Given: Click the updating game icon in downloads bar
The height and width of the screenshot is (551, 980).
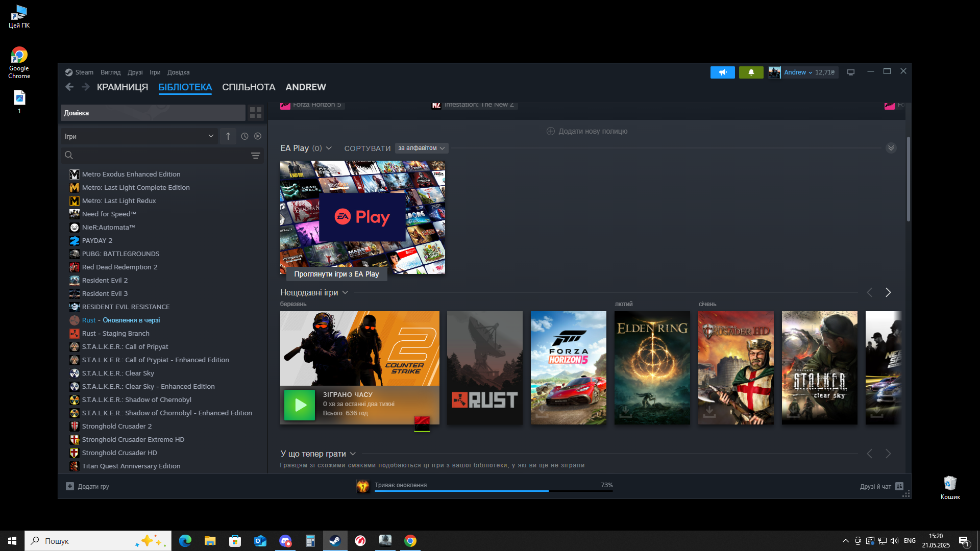Looking at the screenshot, I should tap(363, 486).
